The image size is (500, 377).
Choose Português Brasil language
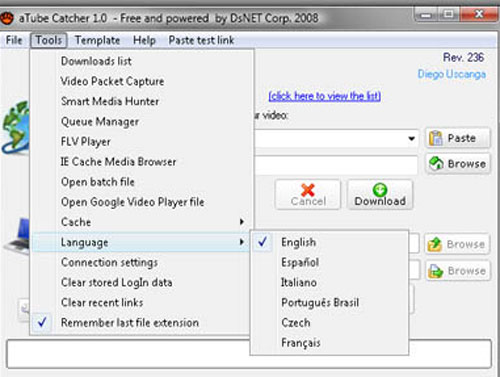click(329, 303)
